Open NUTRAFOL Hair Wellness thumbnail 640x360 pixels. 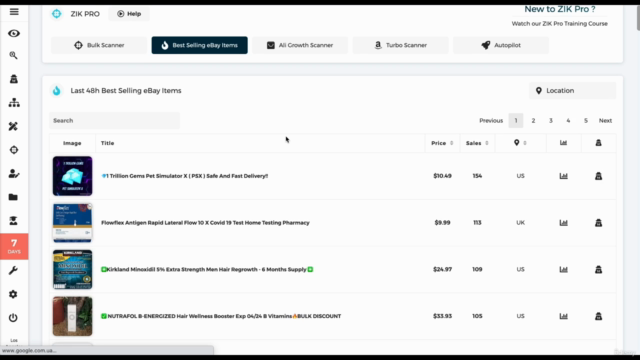72,316
